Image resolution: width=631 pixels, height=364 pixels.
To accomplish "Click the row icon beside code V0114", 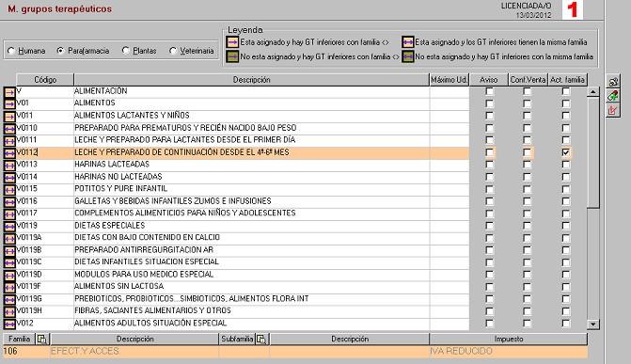I will pyautogui.click(x=9, y=178).
